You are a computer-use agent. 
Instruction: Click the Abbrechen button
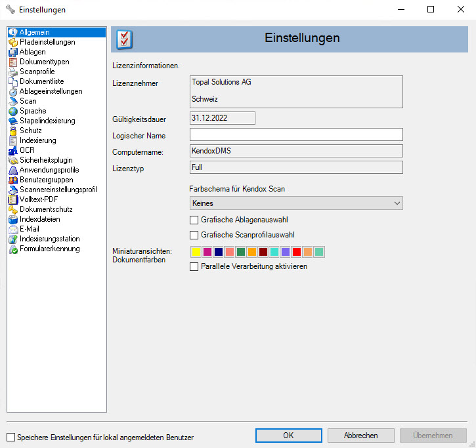pos(361,436)
